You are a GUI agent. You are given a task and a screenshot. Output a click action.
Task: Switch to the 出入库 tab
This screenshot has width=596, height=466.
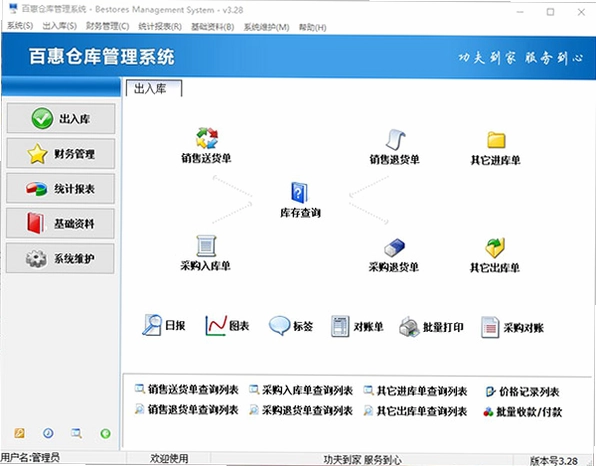tap(154, 89)
